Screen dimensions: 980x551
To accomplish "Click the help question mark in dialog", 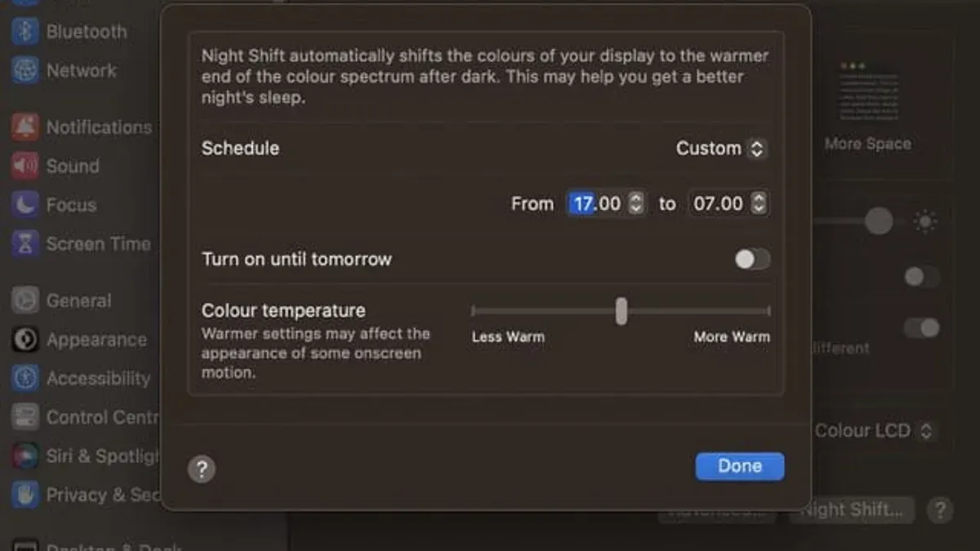I will [x=202, y=469].
